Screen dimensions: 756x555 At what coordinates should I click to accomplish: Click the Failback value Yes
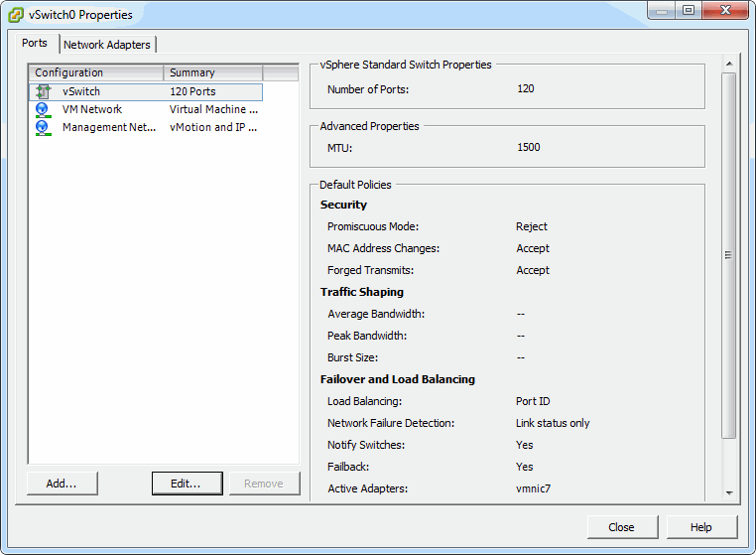(x=524, y=467)
